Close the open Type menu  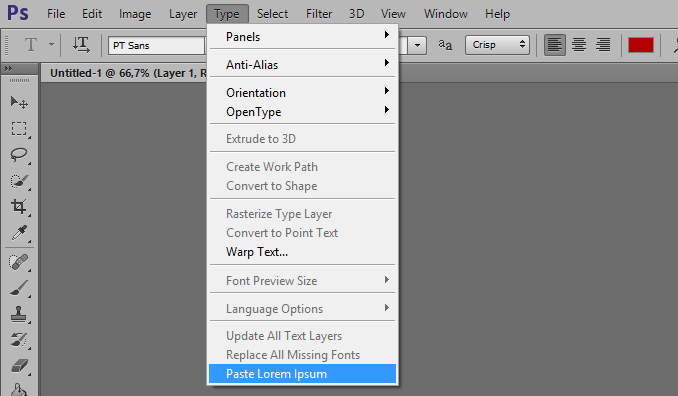227,14
